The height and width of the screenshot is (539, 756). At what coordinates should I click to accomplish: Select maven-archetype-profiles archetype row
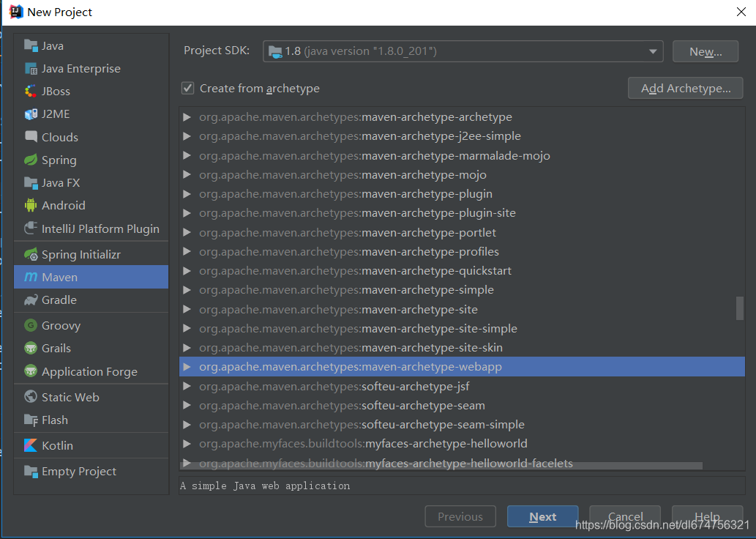tap(462, 251)
